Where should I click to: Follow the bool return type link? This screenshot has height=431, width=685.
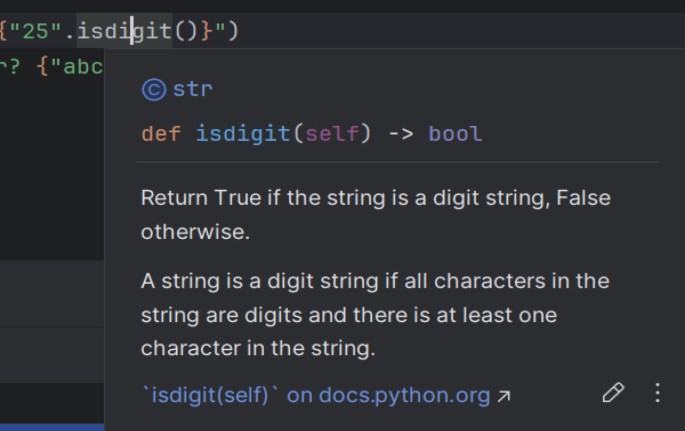pyautogui.click(x=455, y=134)
